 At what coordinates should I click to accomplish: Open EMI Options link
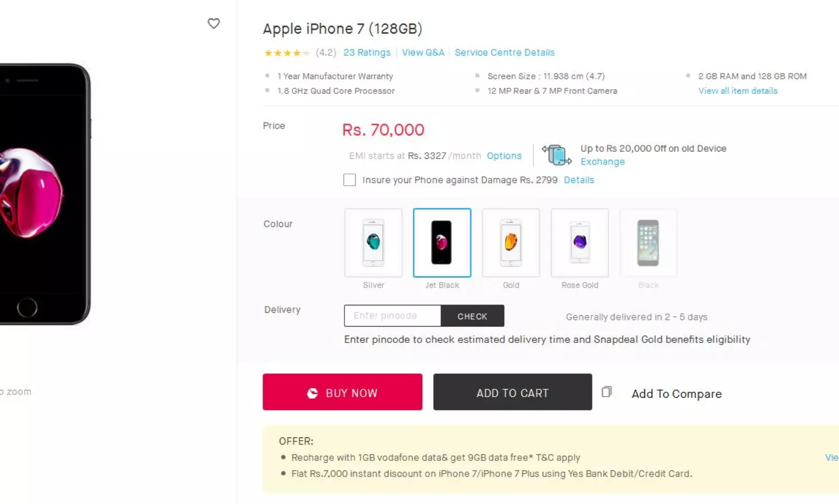504,156
